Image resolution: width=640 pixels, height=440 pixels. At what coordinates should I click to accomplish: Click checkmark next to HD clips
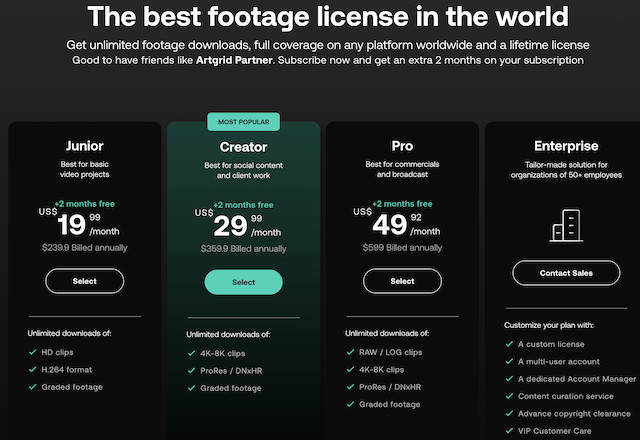click(33, 352)
